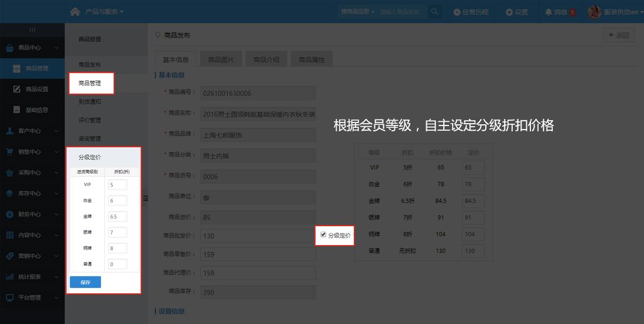Go to the home icon in top bar
The height and width of the screenshot is (324, 644).
click(75, 12)
